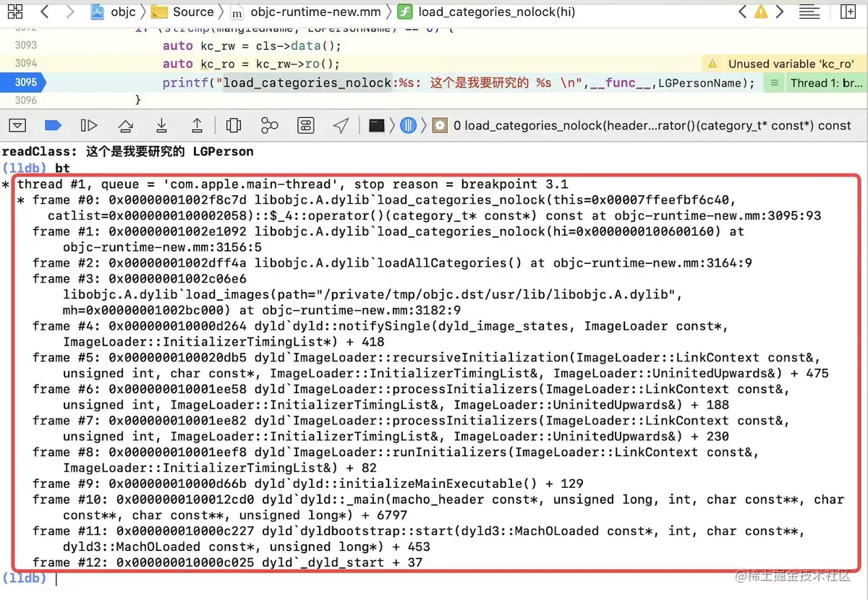Open environment overrides
Screen dimensions: 868x600
point(306,126)
